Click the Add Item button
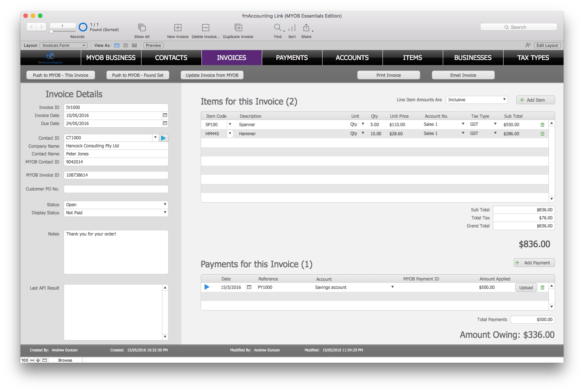This screenshot has height=392, width=584. 536,100
